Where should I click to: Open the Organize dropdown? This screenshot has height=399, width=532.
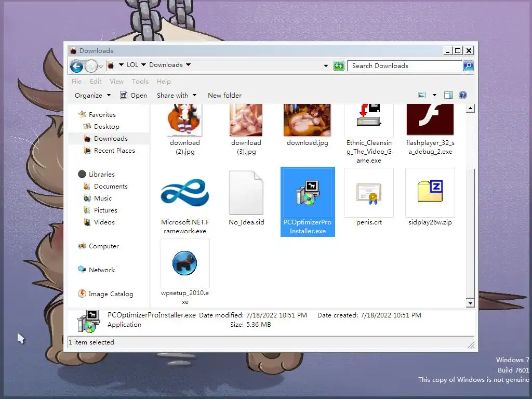click(x=92, y=96)
